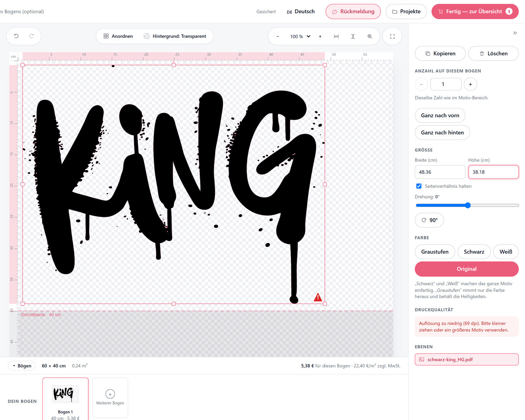
Task: Fit canvas to height icon
Action: point(353,36)
